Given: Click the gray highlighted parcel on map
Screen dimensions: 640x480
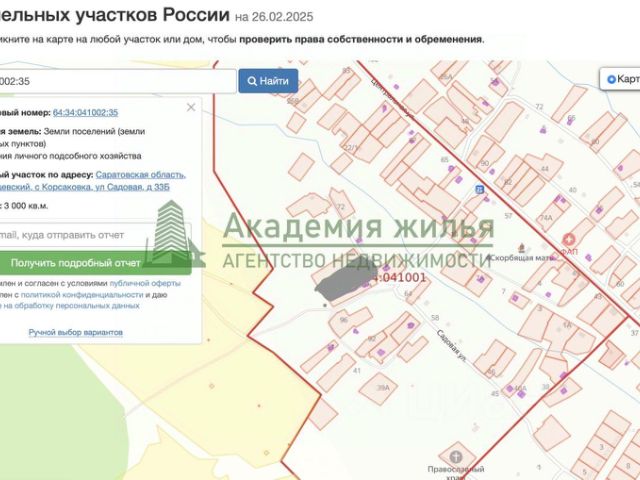Looking at the screenshot, I should [x=345, y=280].
